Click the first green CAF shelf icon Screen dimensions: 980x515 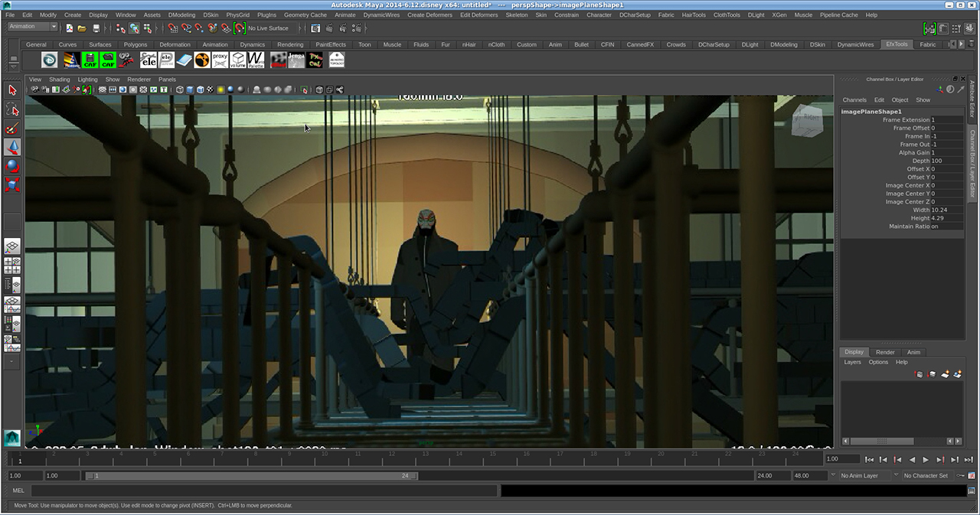click(x=90, y=60)
